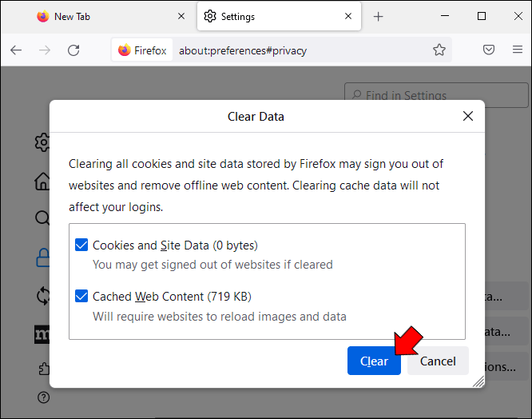
Task: Close the Settings tab
Action: [x=348, y=17]
